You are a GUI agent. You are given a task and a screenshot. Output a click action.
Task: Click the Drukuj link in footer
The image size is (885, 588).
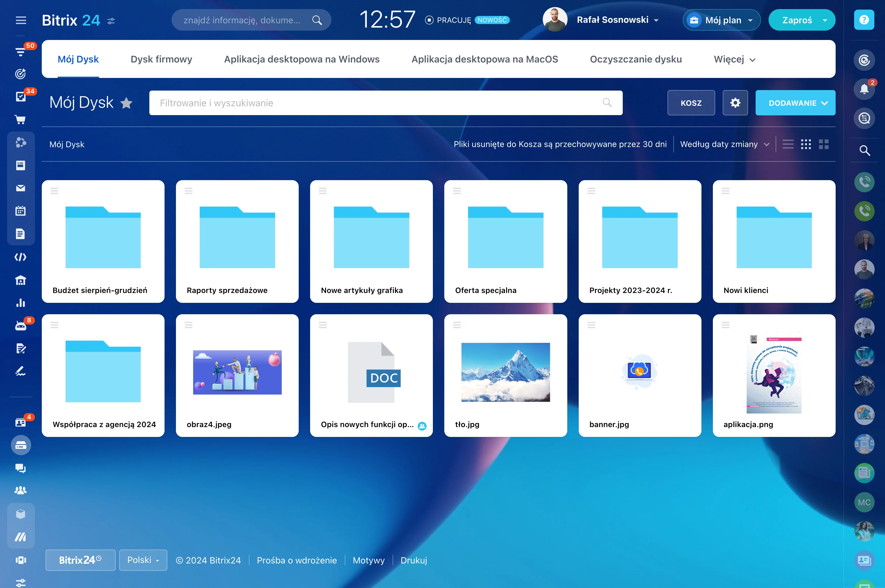414,560
